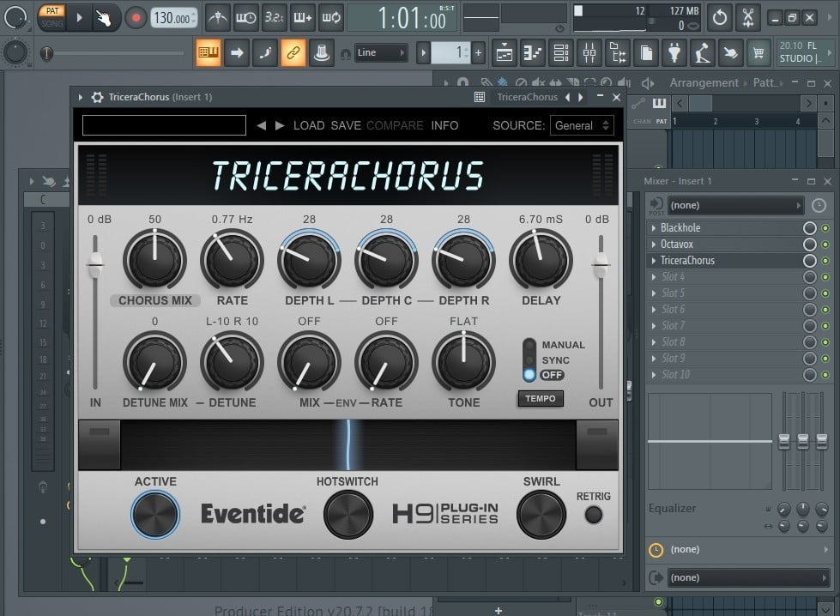Viewport: 840px width, 616px height.
Task: Click the tempo value 130.000
Action: tap(173, 18)
